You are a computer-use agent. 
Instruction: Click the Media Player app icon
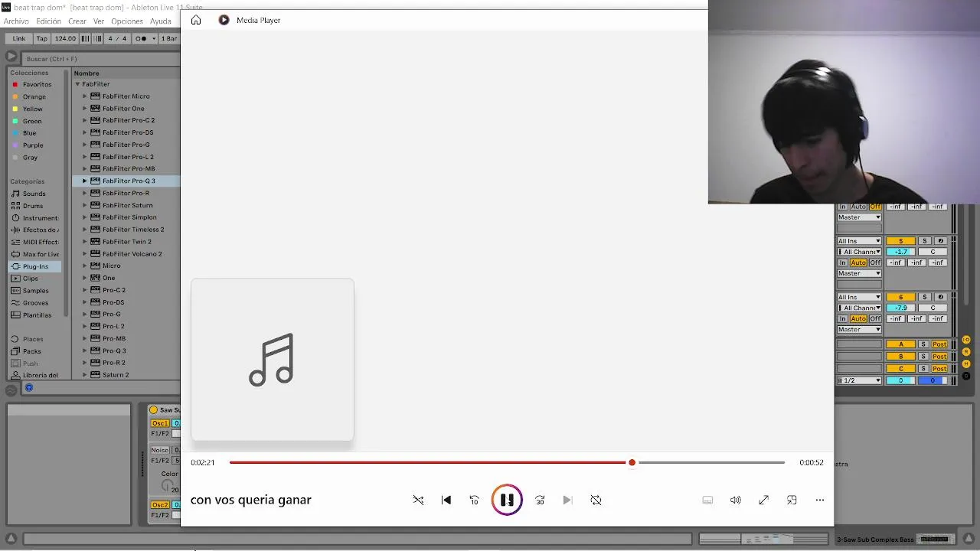click(224, 20)
